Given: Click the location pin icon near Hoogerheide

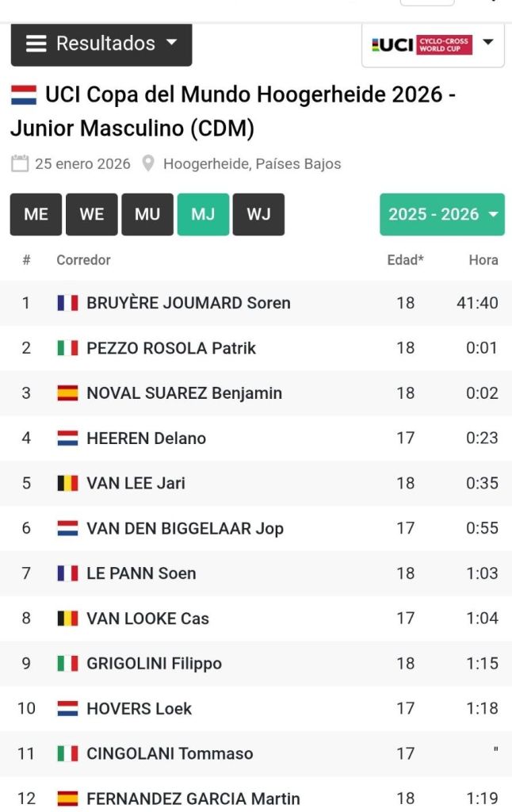Looking at the screenshot, I should (x=147, y=164).
